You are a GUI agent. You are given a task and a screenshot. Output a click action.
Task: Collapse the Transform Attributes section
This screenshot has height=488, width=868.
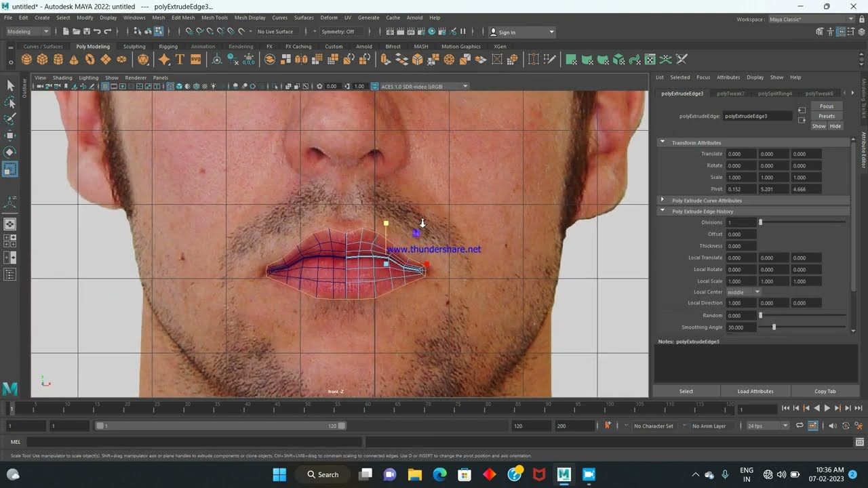point(663,142)
